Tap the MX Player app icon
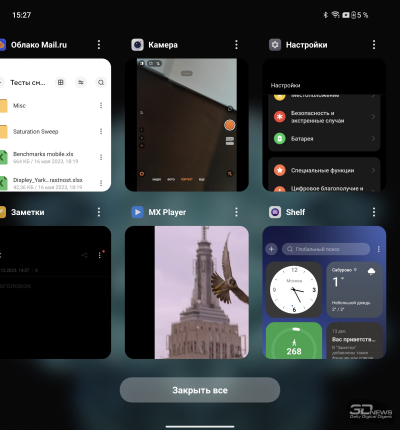The image size is (400, 430). (x=137, y=212)
